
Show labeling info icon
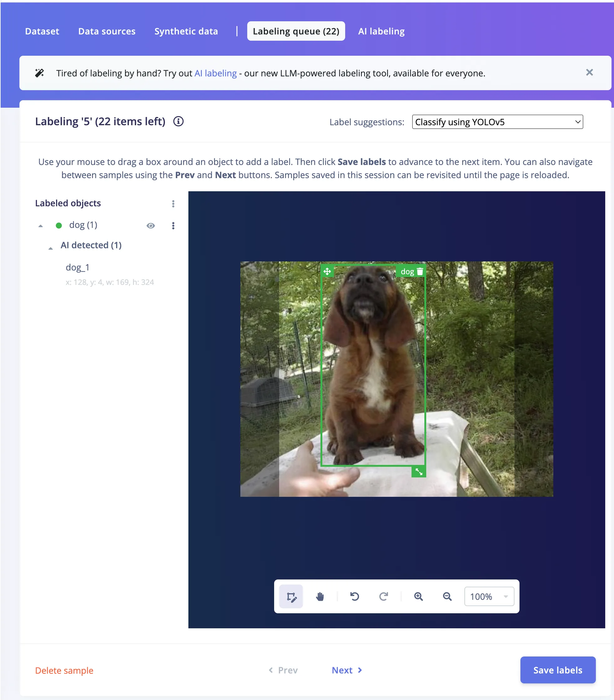(178, 121)
